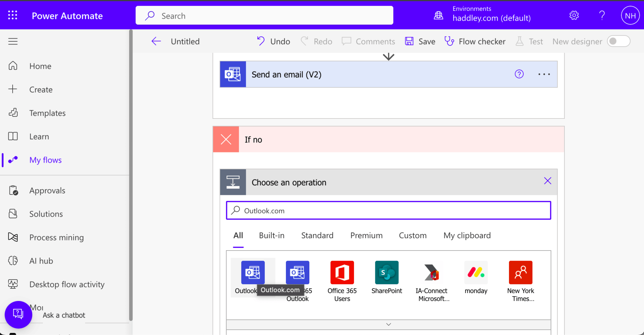This screenshot has height=335, width=644.
Task: Pick the IA-Connect Microsoft connector
Action: 431,273
